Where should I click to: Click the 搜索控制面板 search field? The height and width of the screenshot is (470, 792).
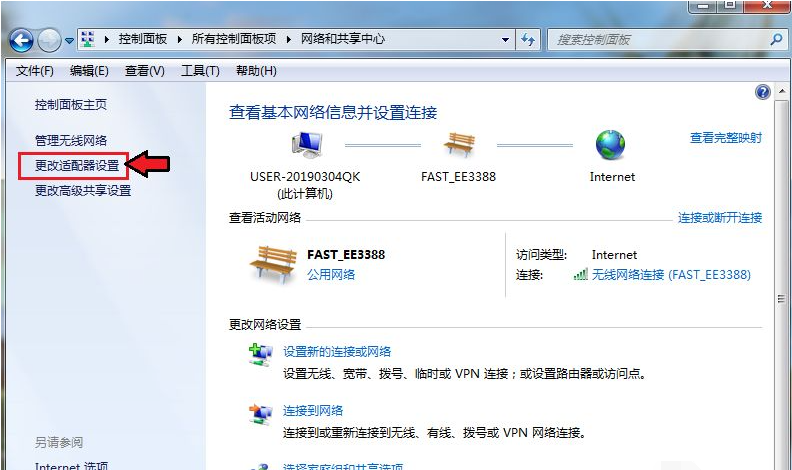pos(658,40)
